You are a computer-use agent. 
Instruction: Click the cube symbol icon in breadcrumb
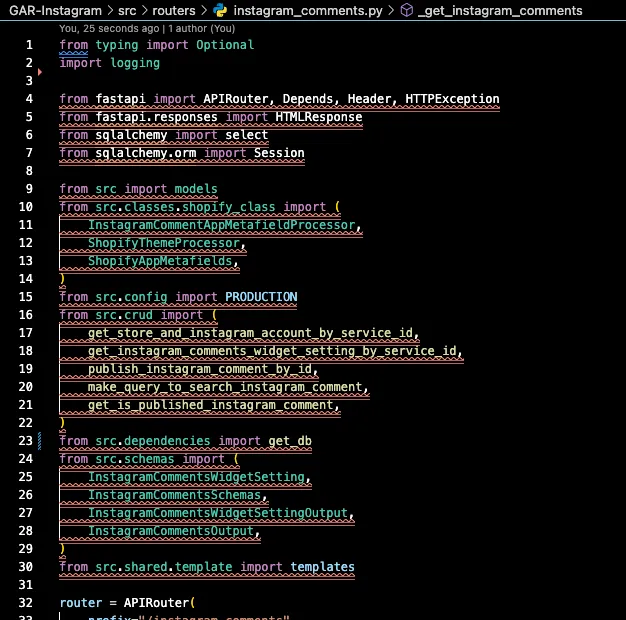coord(406,10)
